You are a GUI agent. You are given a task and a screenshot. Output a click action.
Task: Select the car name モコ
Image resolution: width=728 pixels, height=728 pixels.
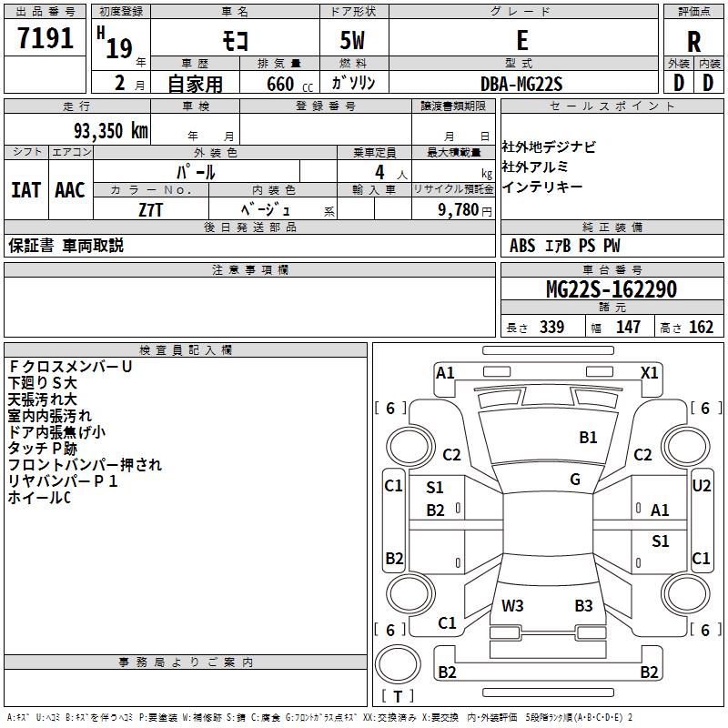point(236,40)
